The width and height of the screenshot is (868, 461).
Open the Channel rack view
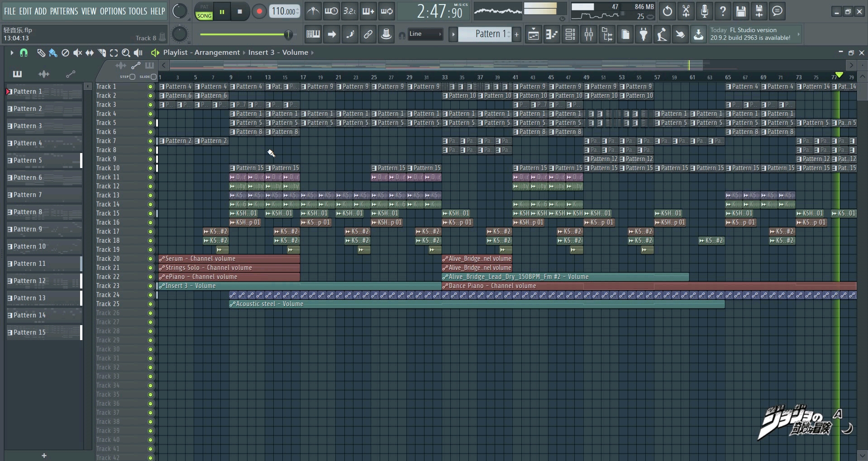[x=570, y=34]
